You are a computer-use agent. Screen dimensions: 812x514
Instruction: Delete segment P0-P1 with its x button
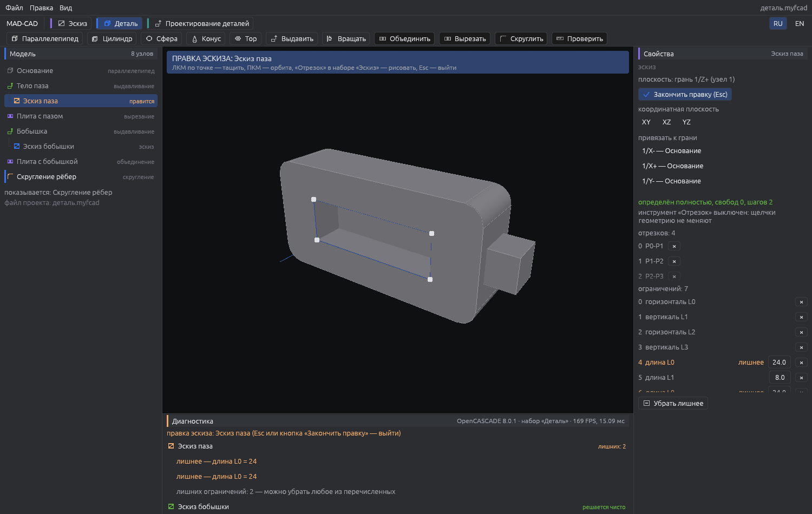point(674,246)
